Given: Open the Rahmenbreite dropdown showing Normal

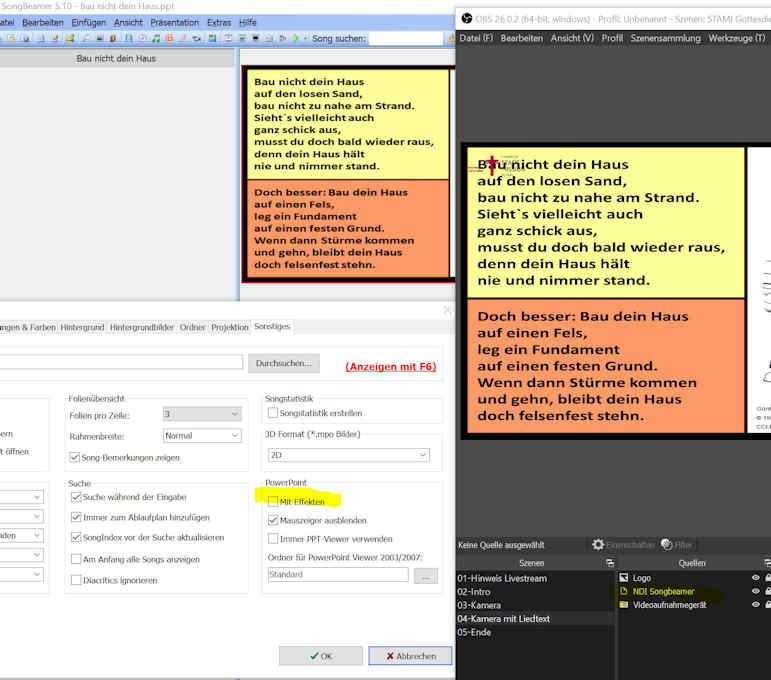Looking at the screenshot, I should (x=202, y=436).
